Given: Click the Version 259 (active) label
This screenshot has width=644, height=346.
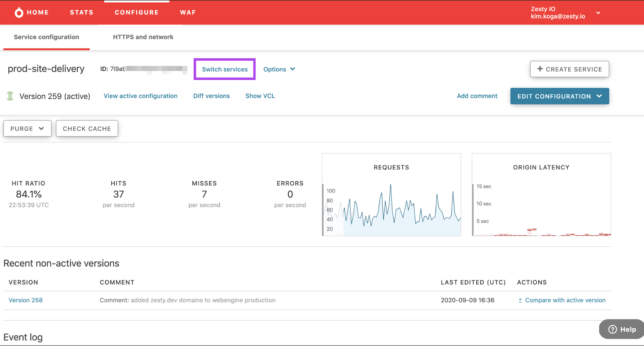Looking at the screenshot, I should [55, 96].
